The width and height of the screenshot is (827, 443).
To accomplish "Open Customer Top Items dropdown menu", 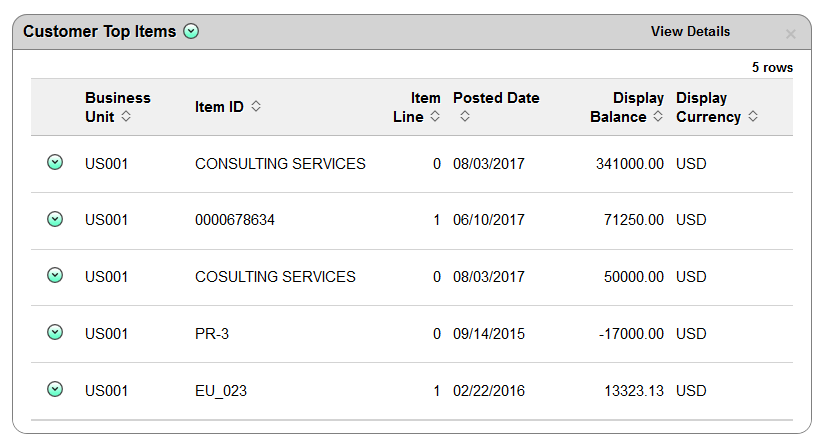I will pyautogui.click(x=191, y=32).
